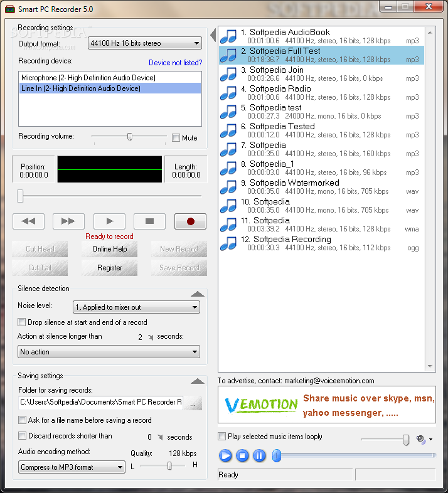This screenshot has width=448, height=493.
Task: Enable Drop silence at start and end
Action: tap(22, 322)
